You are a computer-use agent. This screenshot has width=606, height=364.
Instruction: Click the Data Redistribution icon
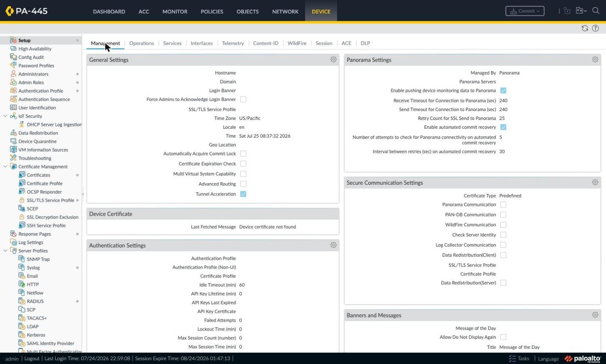point(13,133)
